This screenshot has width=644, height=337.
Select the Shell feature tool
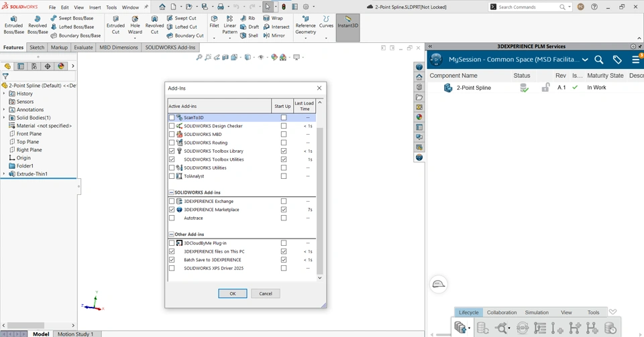pos(250,36)
